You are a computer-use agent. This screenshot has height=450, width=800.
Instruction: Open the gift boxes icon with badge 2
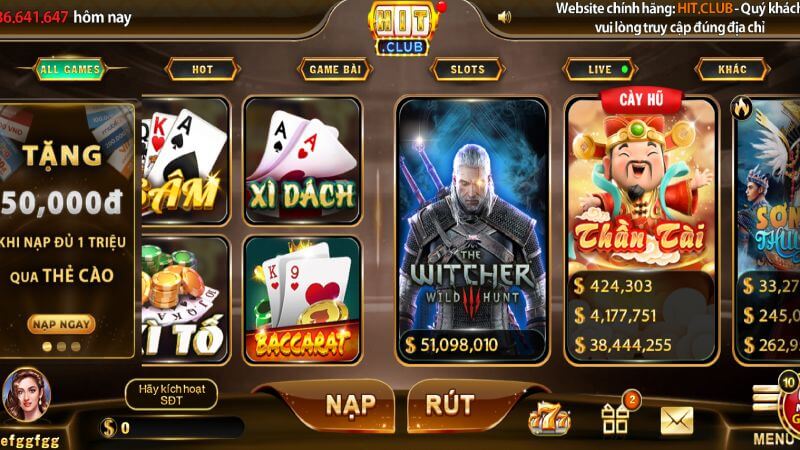click(x=615, y=419)
